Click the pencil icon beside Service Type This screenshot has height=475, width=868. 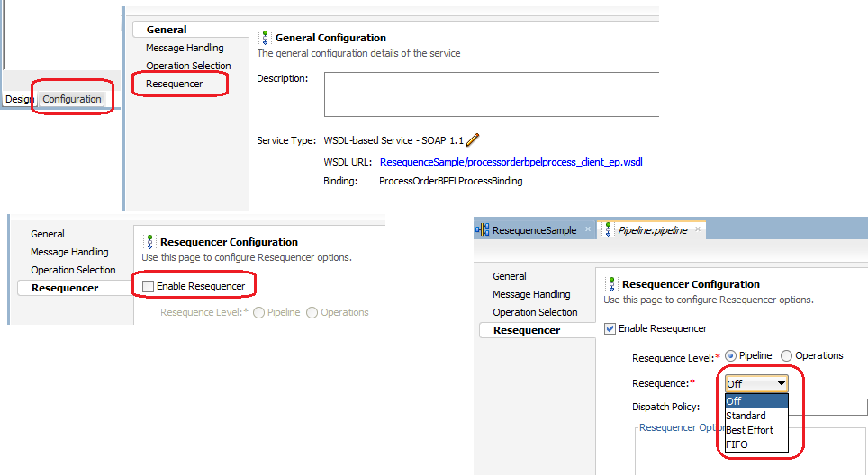tap(472, 140)
